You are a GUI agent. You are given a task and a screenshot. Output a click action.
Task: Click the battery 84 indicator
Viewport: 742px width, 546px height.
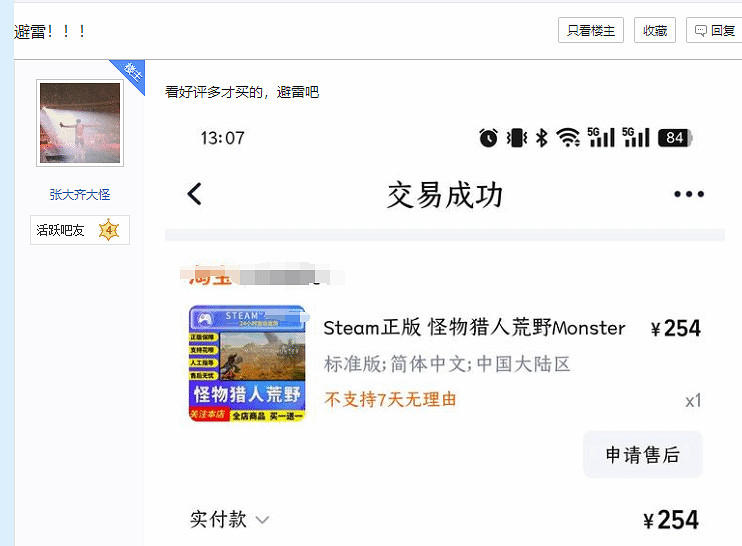click(x=675, y=138)
